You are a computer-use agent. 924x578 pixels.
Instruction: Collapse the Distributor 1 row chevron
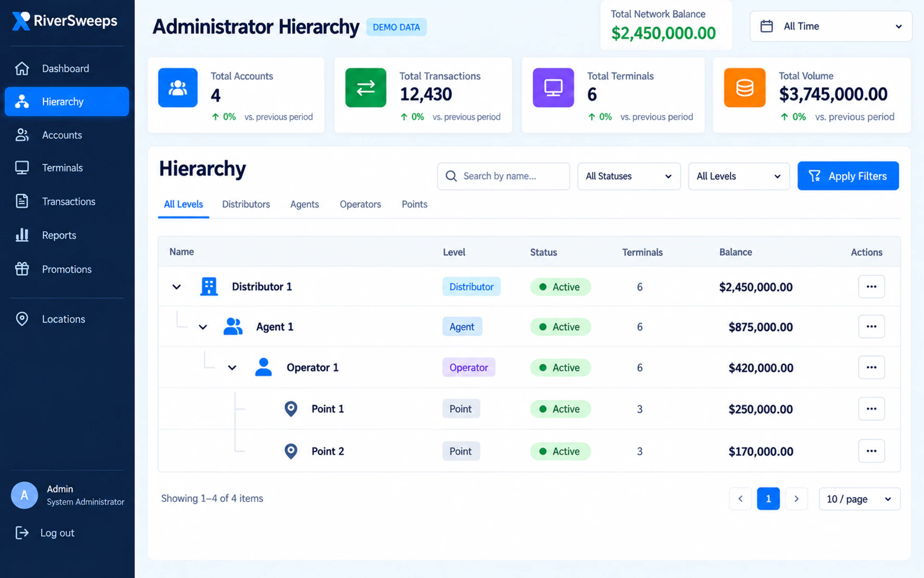click(x=177, y=287)
